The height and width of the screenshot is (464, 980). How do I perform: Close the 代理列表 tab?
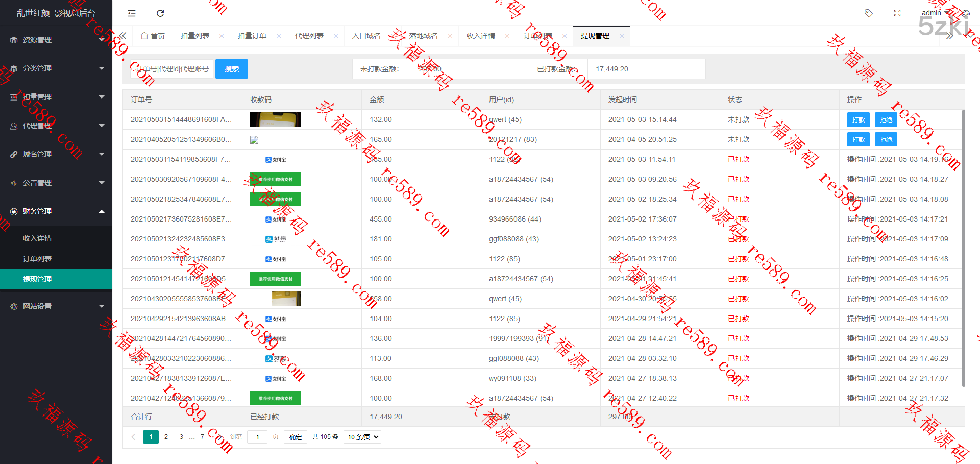pyautogui.click(x=336, y=36)
